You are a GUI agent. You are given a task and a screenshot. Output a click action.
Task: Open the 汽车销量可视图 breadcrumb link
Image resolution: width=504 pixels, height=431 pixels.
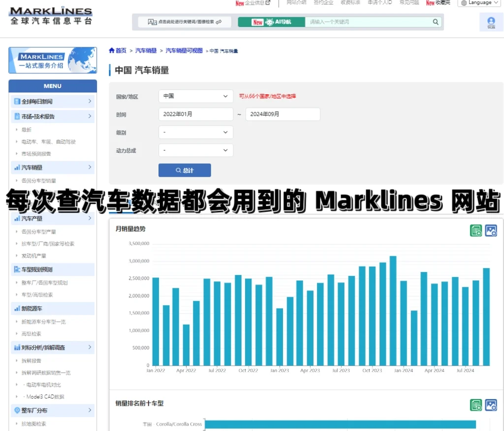pos(184,51)
